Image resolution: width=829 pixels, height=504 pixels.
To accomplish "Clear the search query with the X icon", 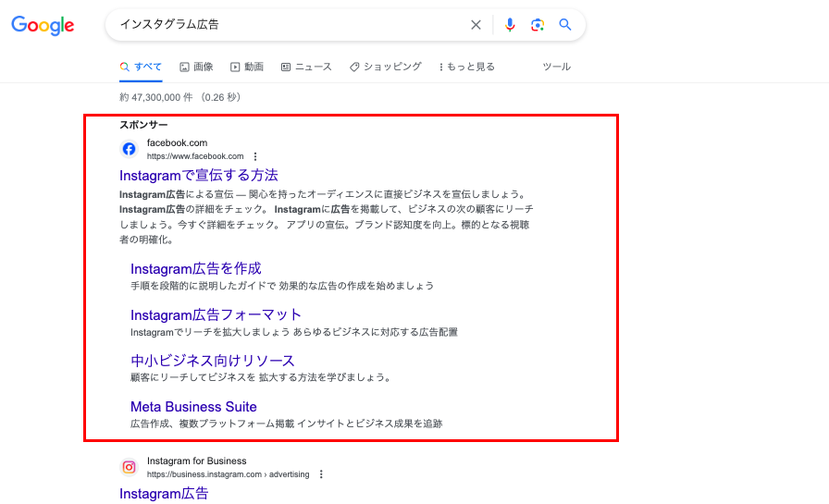I will (x=476, y=25).
